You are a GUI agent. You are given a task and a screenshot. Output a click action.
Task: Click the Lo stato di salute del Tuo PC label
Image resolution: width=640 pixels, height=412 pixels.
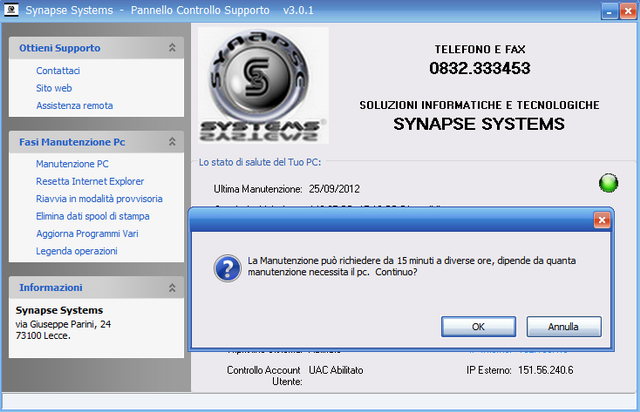tap(260, 162)
